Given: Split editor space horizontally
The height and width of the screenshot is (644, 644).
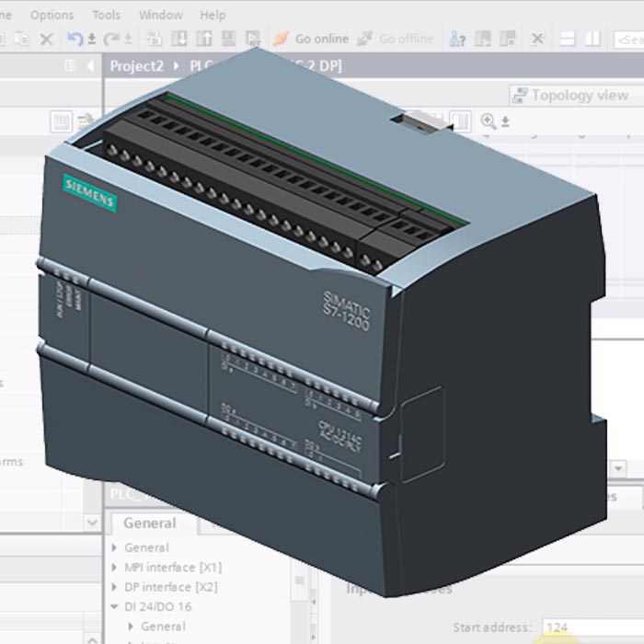Looking at the screenshot, I should point(568,39).
